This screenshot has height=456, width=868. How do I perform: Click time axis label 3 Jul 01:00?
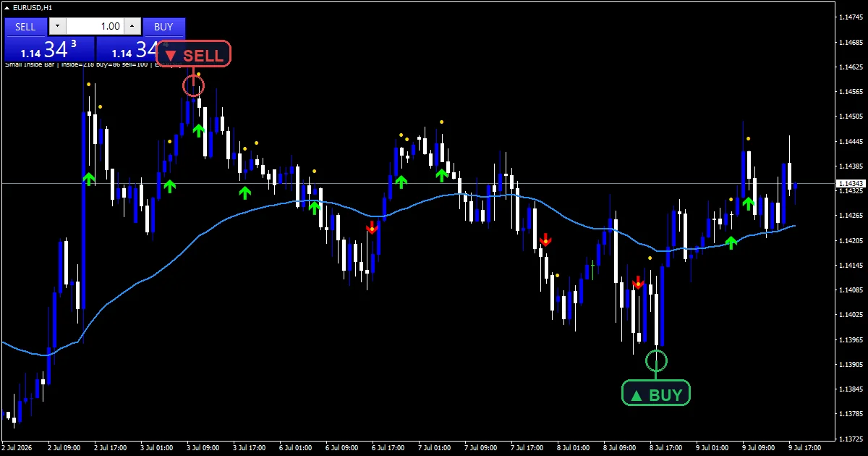click(x=158, y=447)
